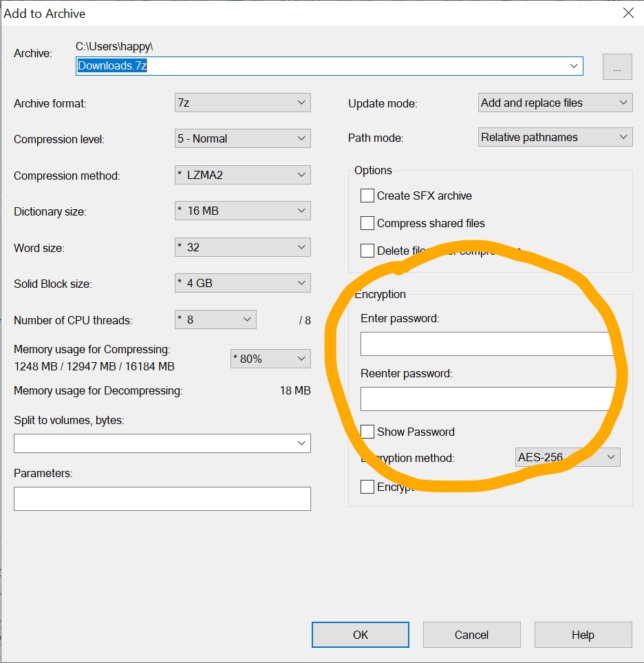Click the Enter password field

486,344
